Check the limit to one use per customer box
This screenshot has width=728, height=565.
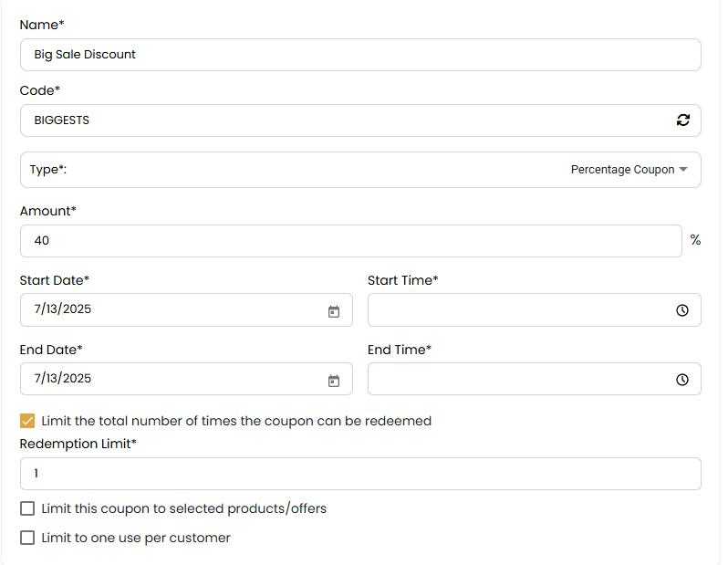click(x=27, y=538)
